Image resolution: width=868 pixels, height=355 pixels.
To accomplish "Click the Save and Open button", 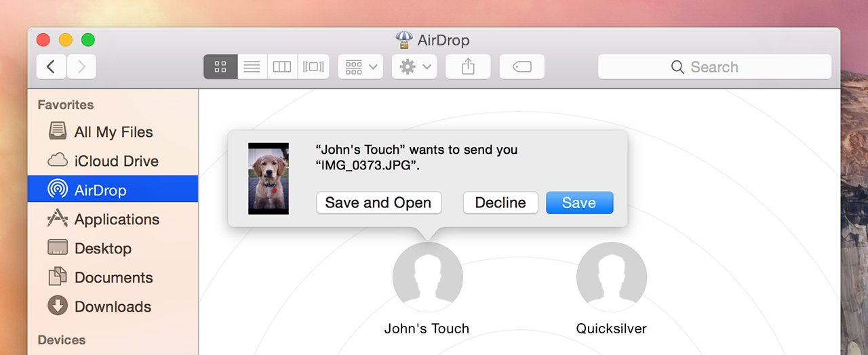I will (x=378, y=203).
